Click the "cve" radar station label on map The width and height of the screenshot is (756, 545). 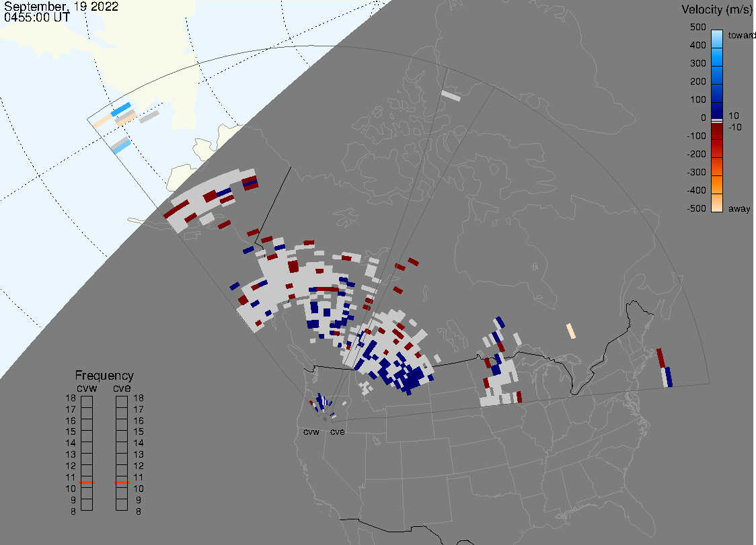coord(338,431)
